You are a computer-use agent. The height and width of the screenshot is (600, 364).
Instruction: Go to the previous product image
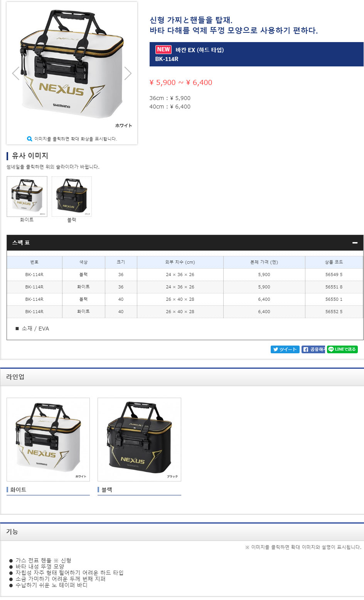(x=16, y=73)
